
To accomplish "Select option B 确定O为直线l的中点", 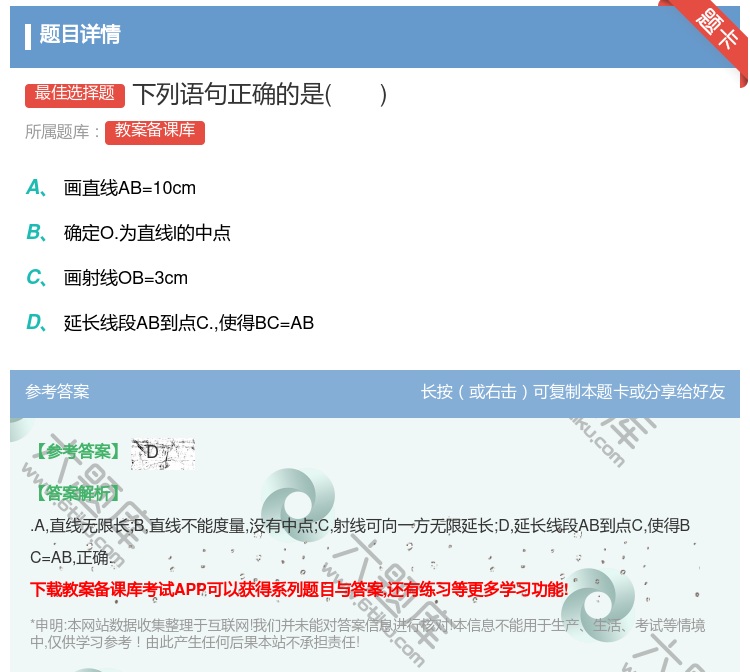I will click(x=147, y=233).
